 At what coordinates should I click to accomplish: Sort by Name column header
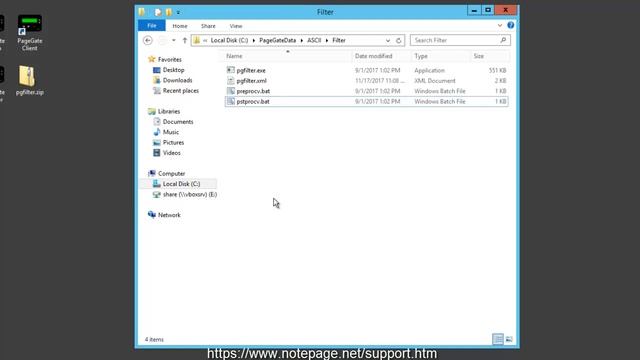288,56
